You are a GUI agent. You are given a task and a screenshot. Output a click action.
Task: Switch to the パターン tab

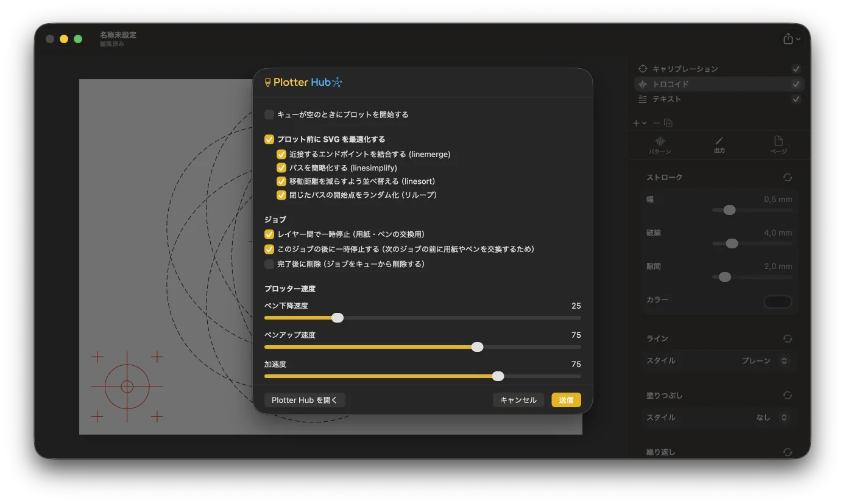[x=660, y=145]
